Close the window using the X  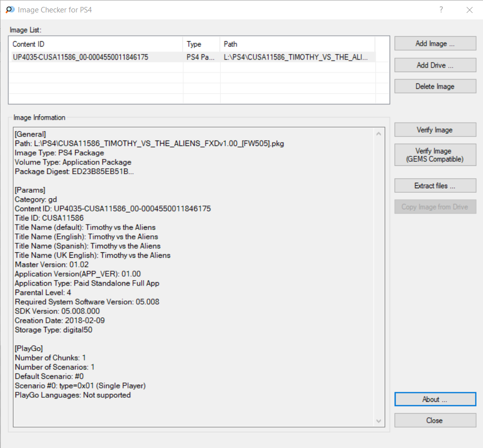[x=470, y=10]
